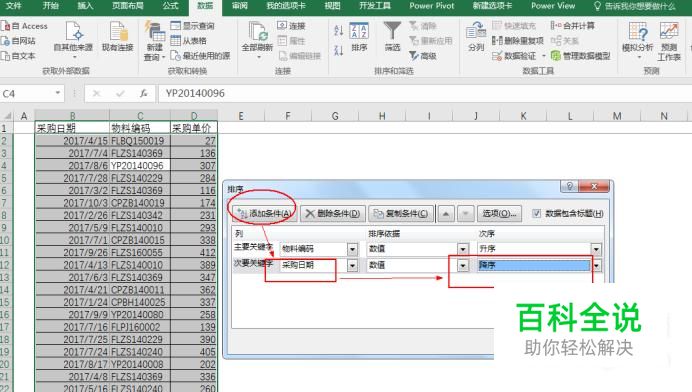Sort ascending A to Z icon
This screenshot has height=392, width=692.
[338, 30]
